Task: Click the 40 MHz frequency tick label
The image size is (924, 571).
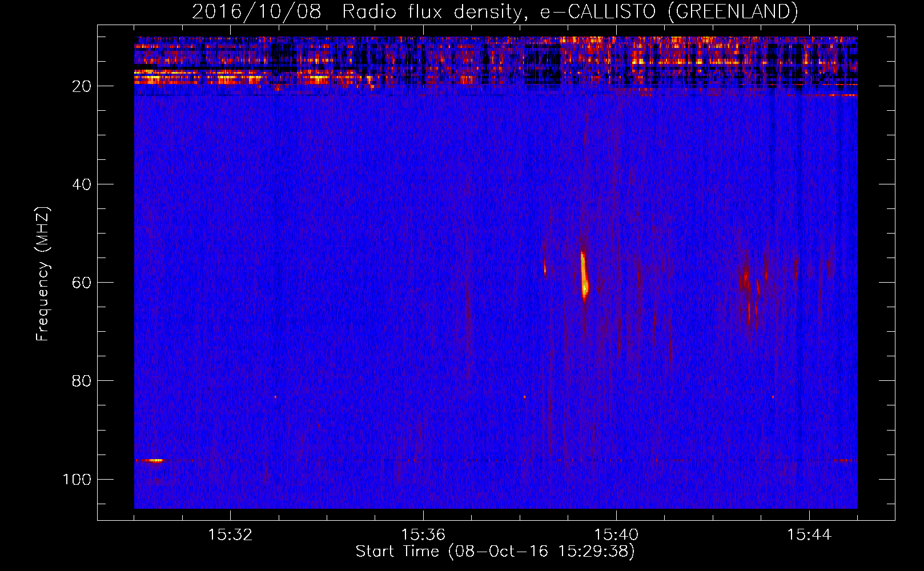Action: pos(82,184)
